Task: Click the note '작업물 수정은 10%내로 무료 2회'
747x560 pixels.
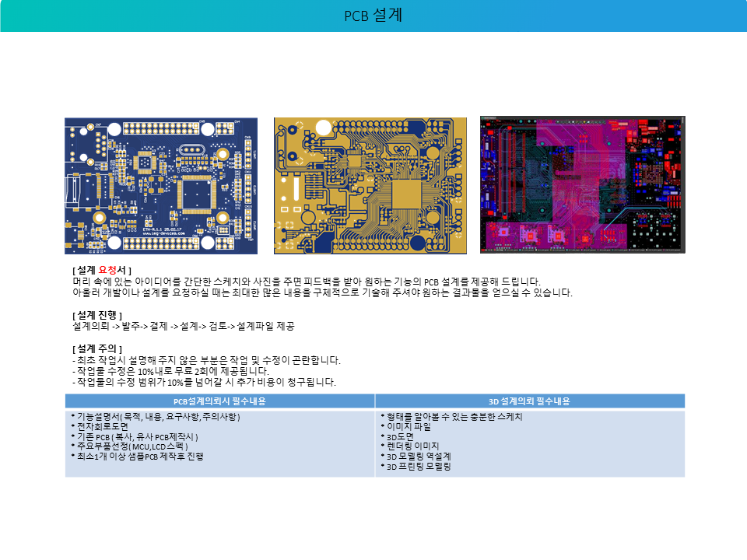Action: tap(170, 371)
